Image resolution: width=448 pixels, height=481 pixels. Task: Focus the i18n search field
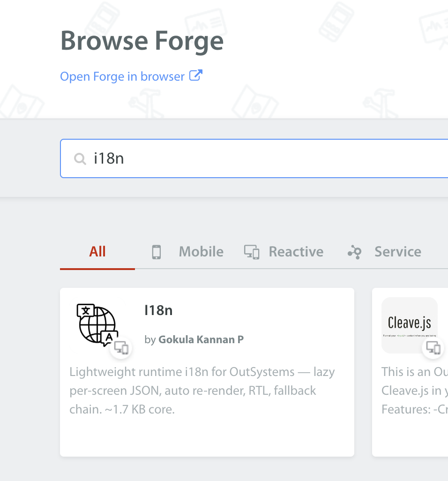click(254, 158)
